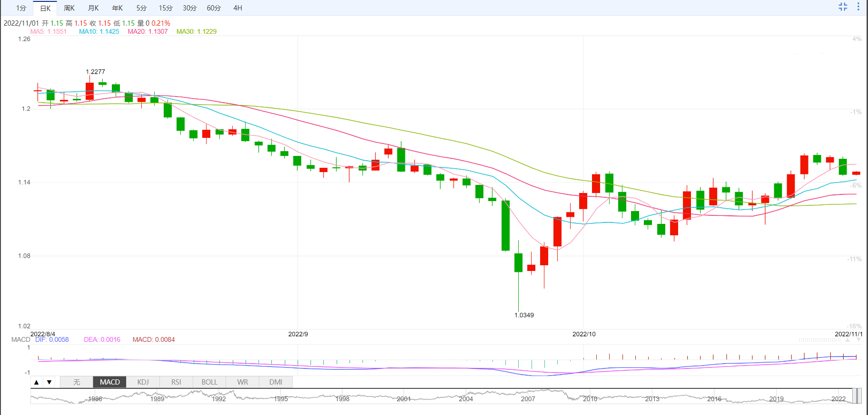Click the MACD: 0.0084 indicator value
Image resolution: width=868 pixels, height=415 pixels.
click(154, 339)
